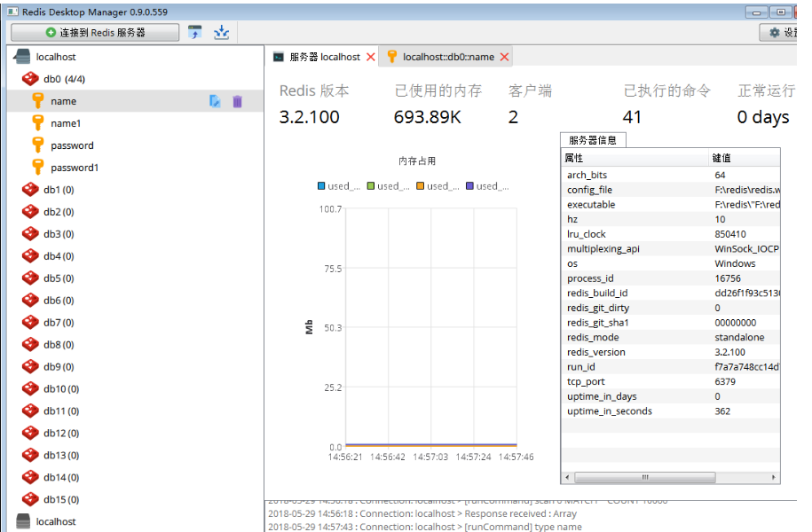Click the red cube icon of db6
The image size is (812, 532).
point(30,301)
